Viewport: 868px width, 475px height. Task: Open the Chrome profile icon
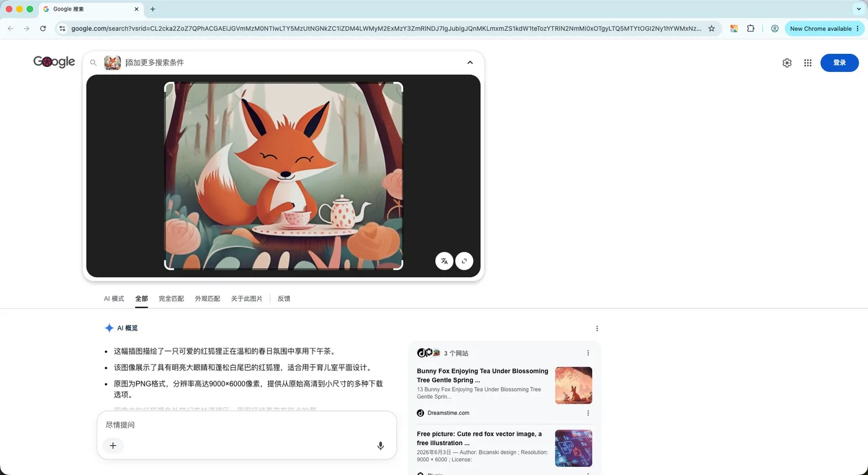click(x=775, y=29)
